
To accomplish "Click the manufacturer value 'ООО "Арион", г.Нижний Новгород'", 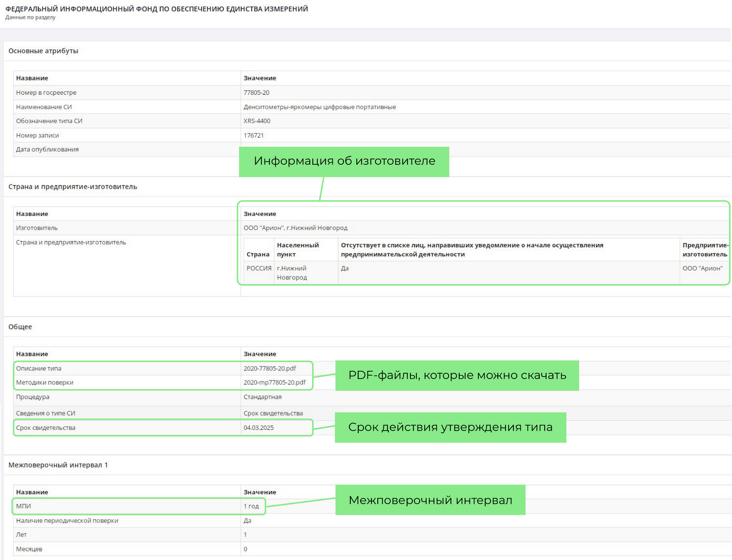I will pos(295,228).
